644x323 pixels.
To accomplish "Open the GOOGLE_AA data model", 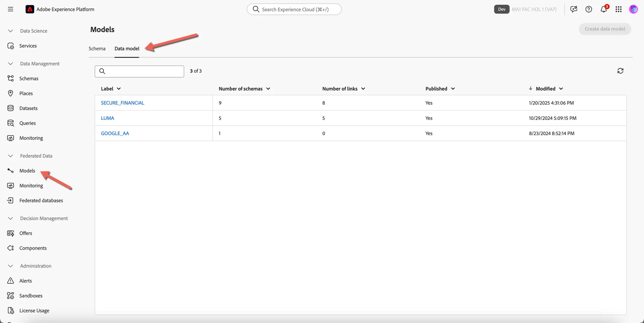I will point(115,133).
